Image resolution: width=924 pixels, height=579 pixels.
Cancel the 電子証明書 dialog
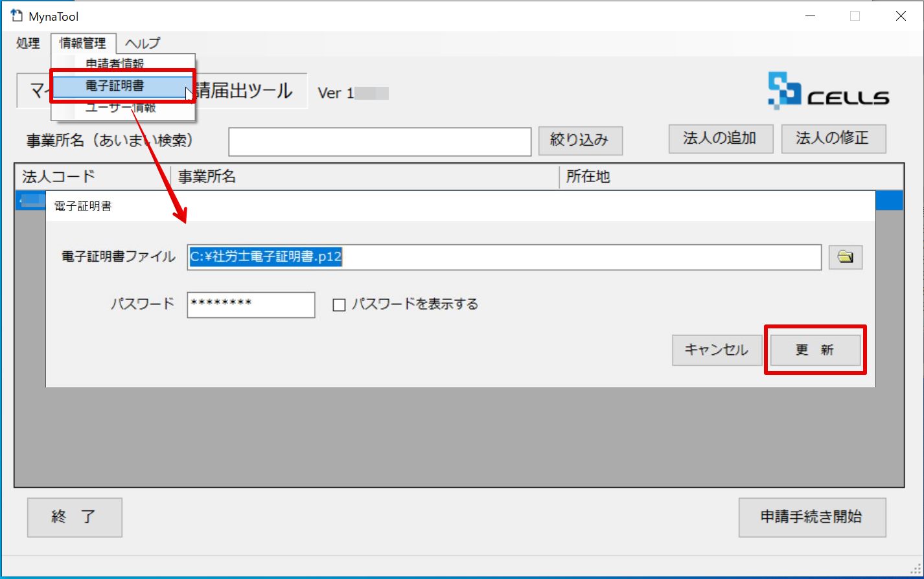click(717, 350)
